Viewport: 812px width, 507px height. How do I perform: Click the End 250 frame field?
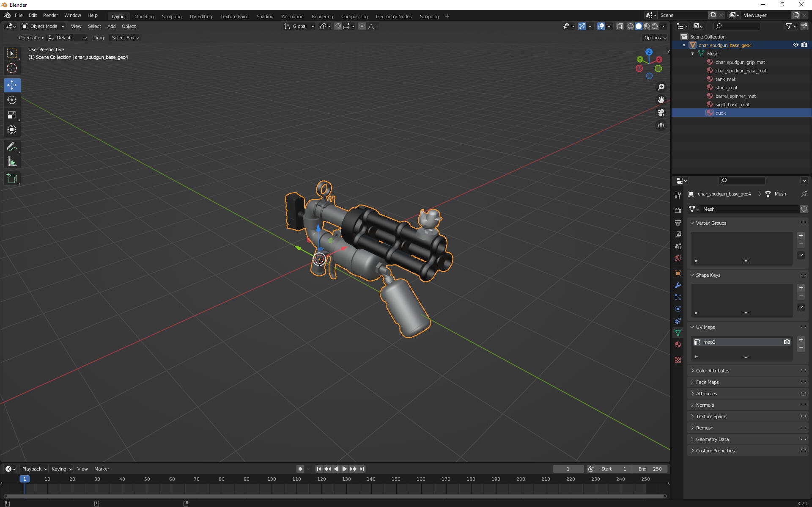pyautogui.click(x=650, y=469)
